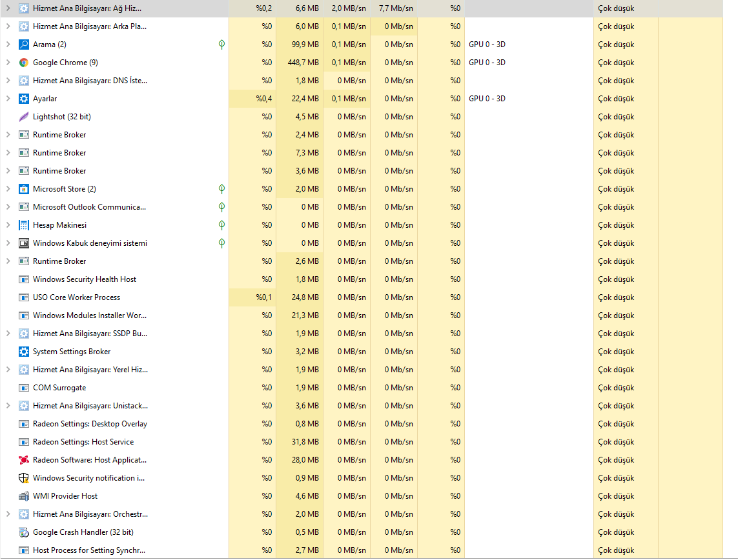Click the Google Chrome process icon
This screenshot has height=560, width=738.
point(23,63)
